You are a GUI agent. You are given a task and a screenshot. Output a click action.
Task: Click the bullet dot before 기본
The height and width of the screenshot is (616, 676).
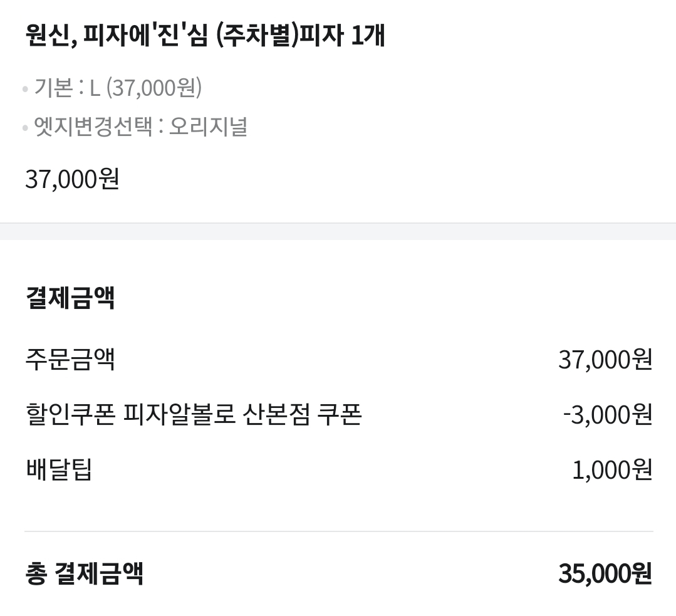pos(25,89)
